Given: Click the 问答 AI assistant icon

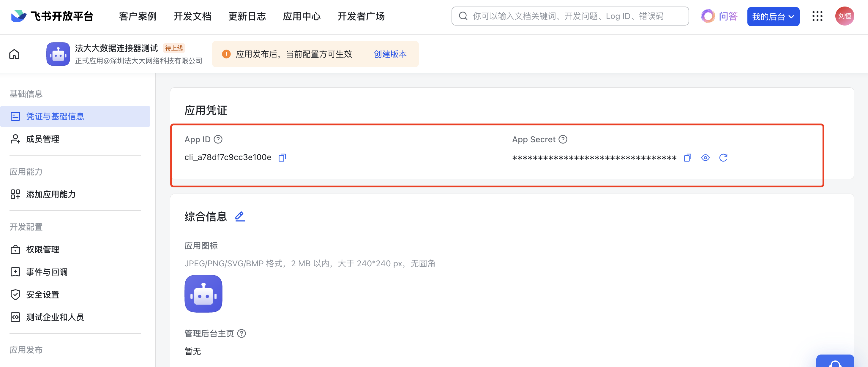Looking at the screenshot, I should coord(708,16).
